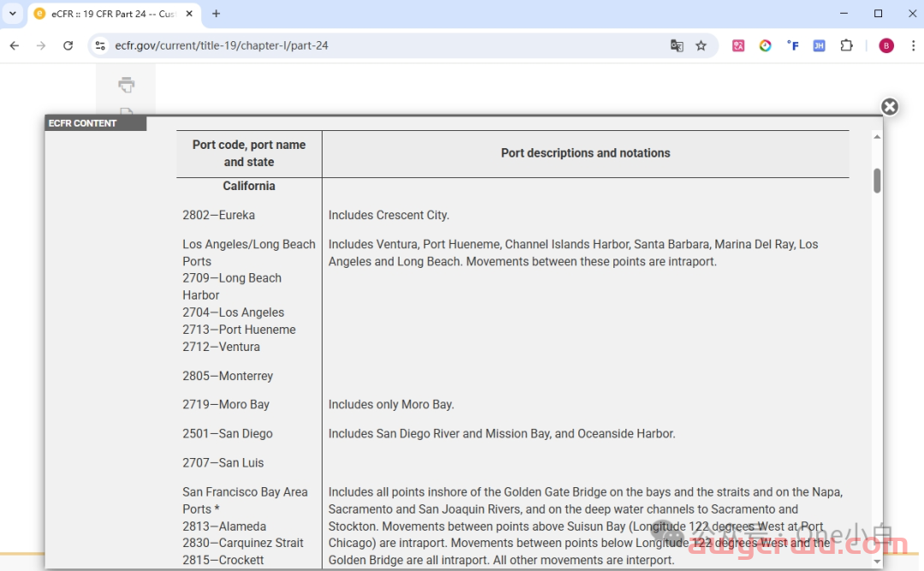The width and height of the screenshot is (924, 571).
Task: Click 'Los Angeles/Long Beach Ports' entry
Action: (x=249, y=253)
